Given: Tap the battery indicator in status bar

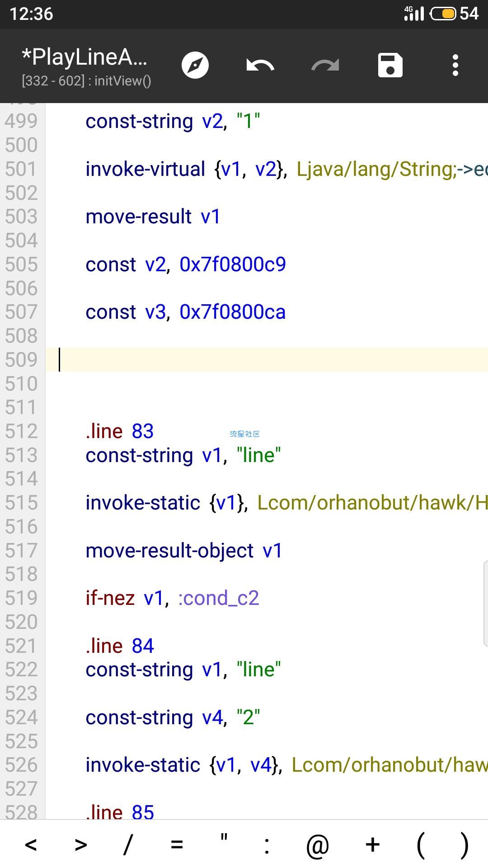Looking at the screenshot, I should point(443,14).
